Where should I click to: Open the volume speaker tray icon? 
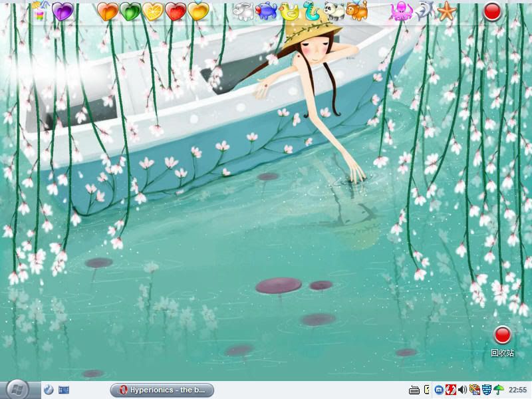pos(462,390)
